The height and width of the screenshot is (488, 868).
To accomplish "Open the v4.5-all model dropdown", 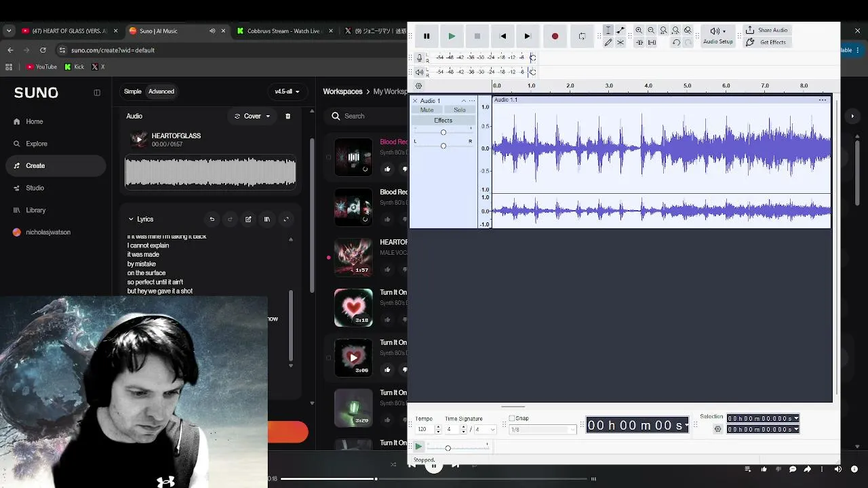I will (x=287, y=91).
